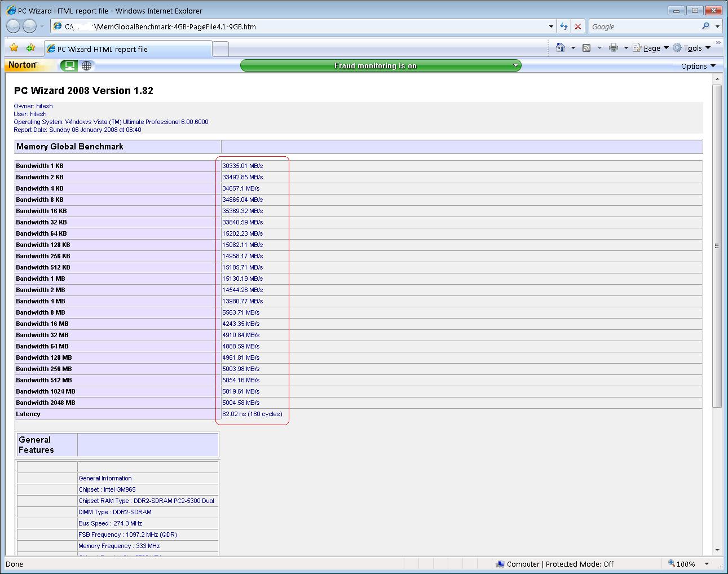Image resolution: width=728 pixels, height=574 pixels.
Task: Expand the Print options dropdown arrow
Action: click(x=626, y=48)
